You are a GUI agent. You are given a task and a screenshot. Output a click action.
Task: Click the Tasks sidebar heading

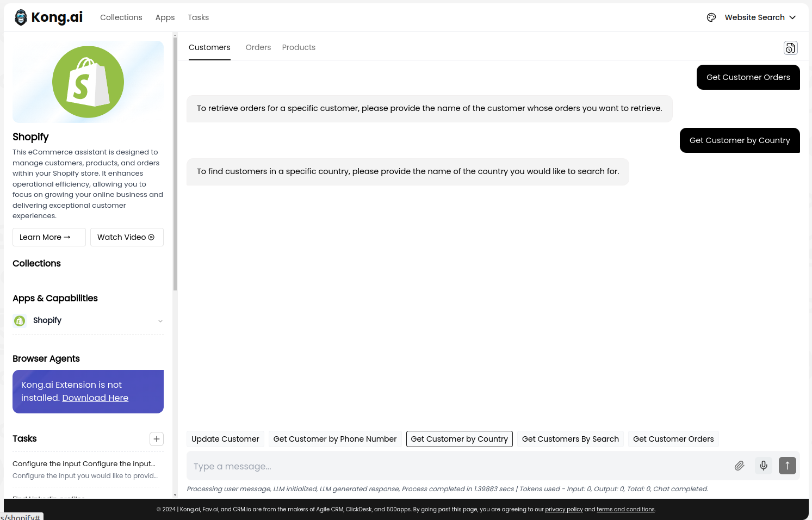click(24, 438)
